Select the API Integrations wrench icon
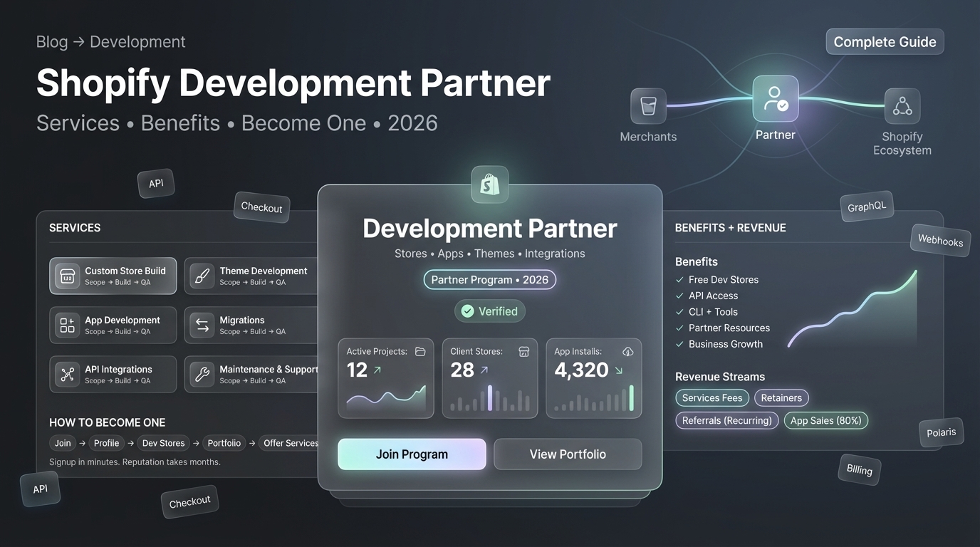Viewport: 980px width, 547px height. pyautogui.click(x=67, y=374)
